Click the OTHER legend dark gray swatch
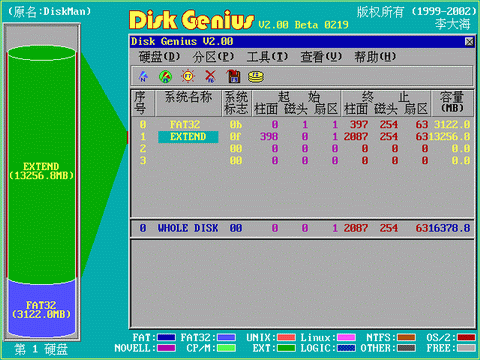This screenshot has height=360, width=480. 406,348
